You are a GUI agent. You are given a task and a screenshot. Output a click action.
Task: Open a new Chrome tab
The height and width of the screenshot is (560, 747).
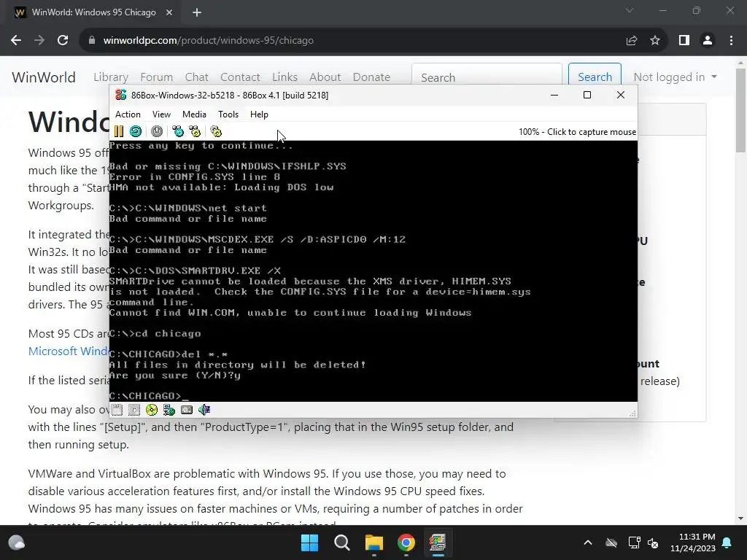197,12
